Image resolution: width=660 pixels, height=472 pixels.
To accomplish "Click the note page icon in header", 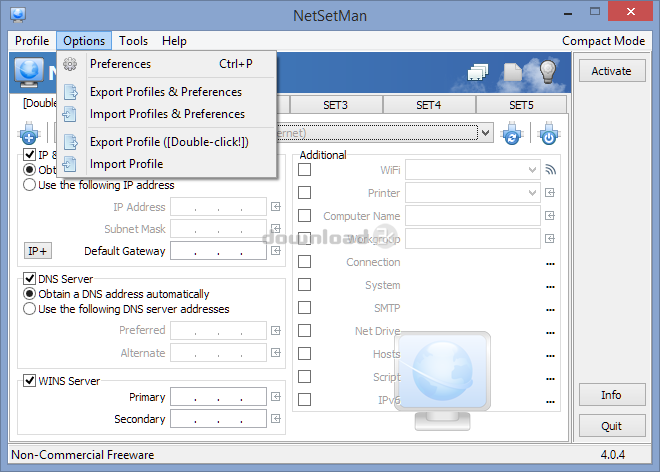I will tap(513, 72).
